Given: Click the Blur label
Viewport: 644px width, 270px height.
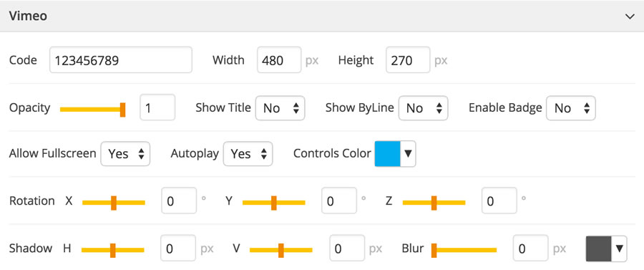Looking at the screenshot, I should [413, 249].
